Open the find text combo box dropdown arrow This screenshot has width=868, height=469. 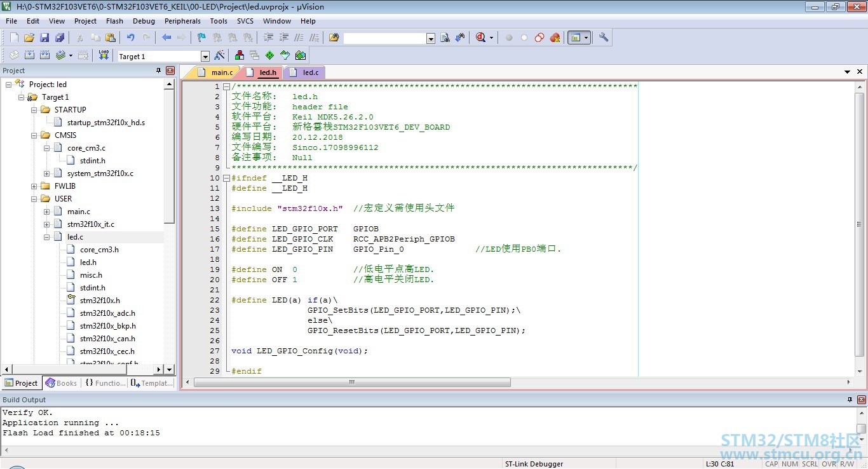(431, 38)
